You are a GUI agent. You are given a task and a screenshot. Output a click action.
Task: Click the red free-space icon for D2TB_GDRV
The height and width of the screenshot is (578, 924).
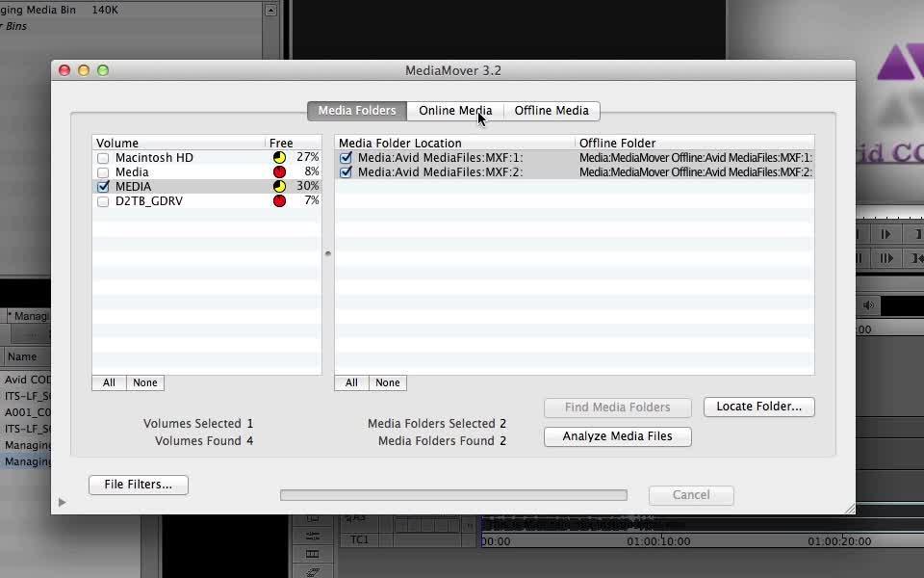[279, 200]
